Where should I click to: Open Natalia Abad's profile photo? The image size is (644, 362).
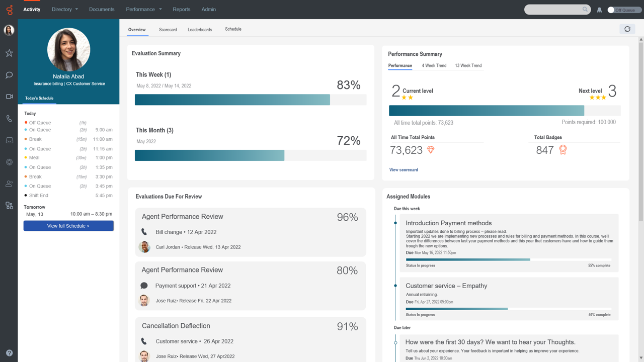click(68, 49)
